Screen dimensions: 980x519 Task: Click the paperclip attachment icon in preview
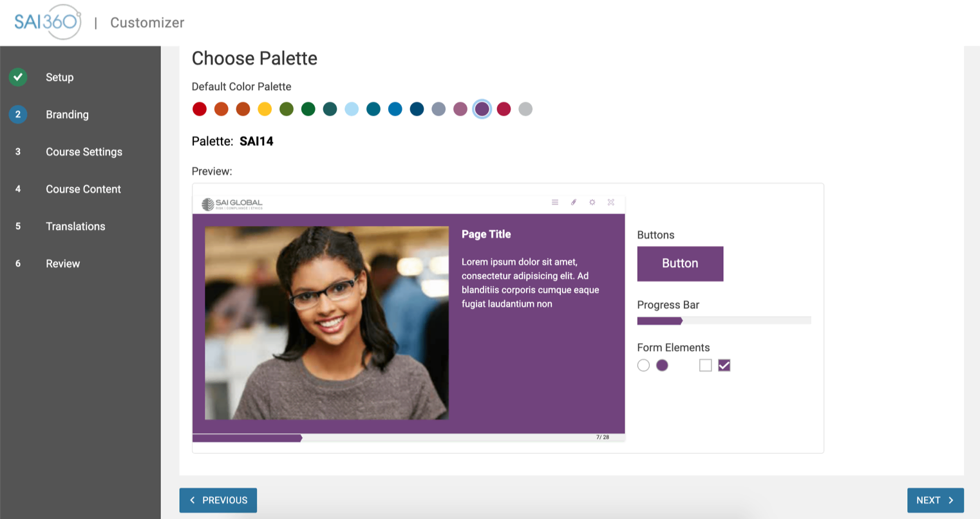573,202
